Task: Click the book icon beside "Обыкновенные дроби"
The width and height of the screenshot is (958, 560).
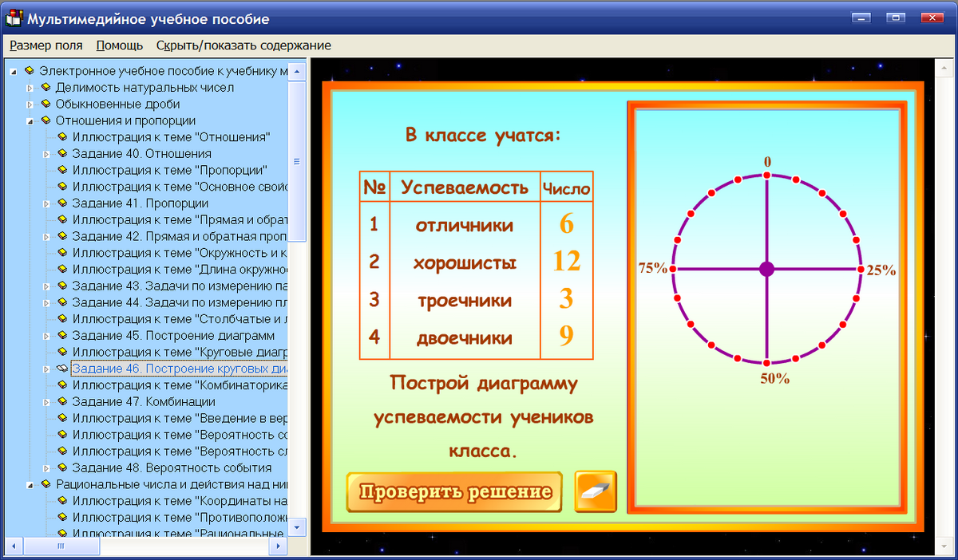Action: tap(46, 104)
